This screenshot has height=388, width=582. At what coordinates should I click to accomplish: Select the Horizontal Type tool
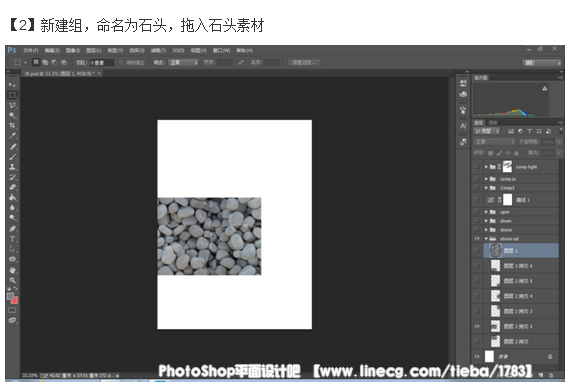click(x=12, y=239)
